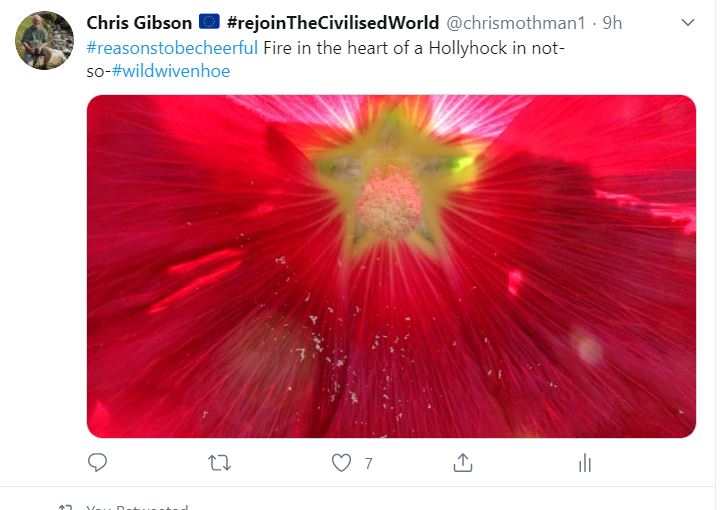
Task: Click the You Retweeted label
Action: pyautogui.click(x=137, y=507)
